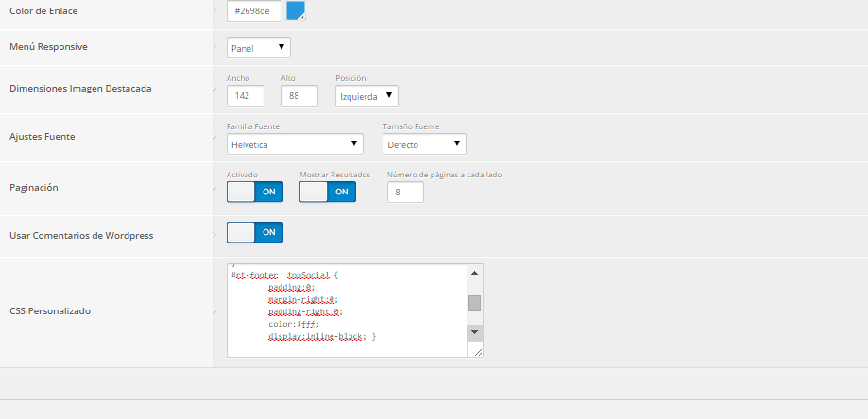Open the Familia Fuente Helvetica dropdown
Screen dimensions: 868x419
[x=295, y=144]
